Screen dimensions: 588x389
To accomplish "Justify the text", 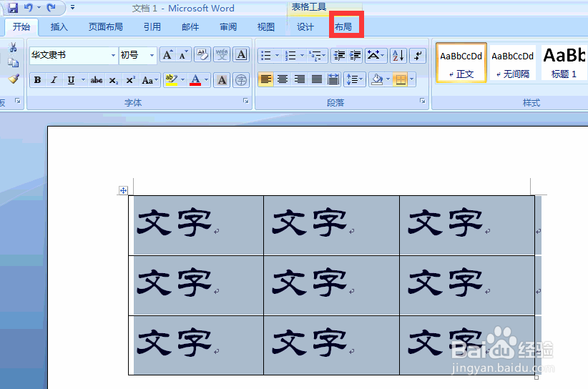I will click(x=316, y=79).
